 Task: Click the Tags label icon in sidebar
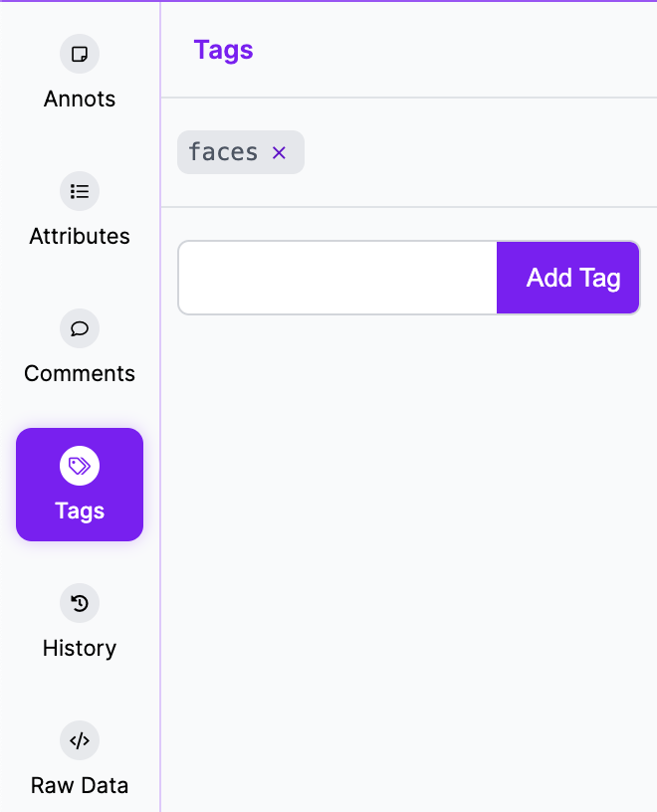80,466
